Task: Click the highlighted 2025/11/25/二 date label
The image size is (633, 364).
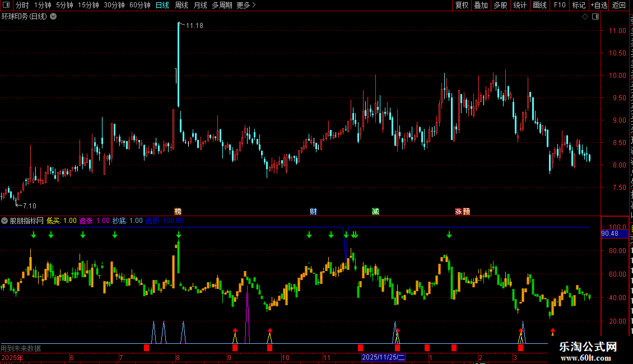Action: click(x=383, y=357)
